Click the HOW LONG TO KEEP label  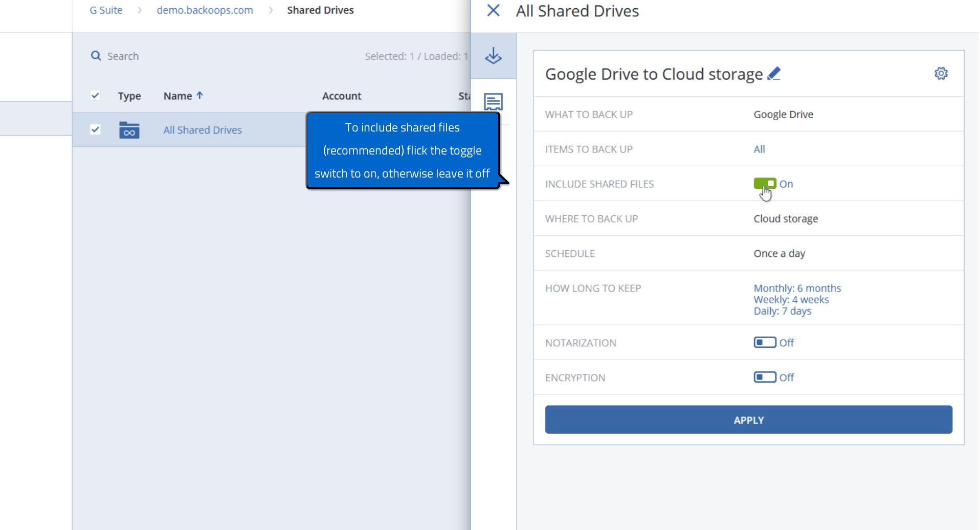(x=593, y=288)
